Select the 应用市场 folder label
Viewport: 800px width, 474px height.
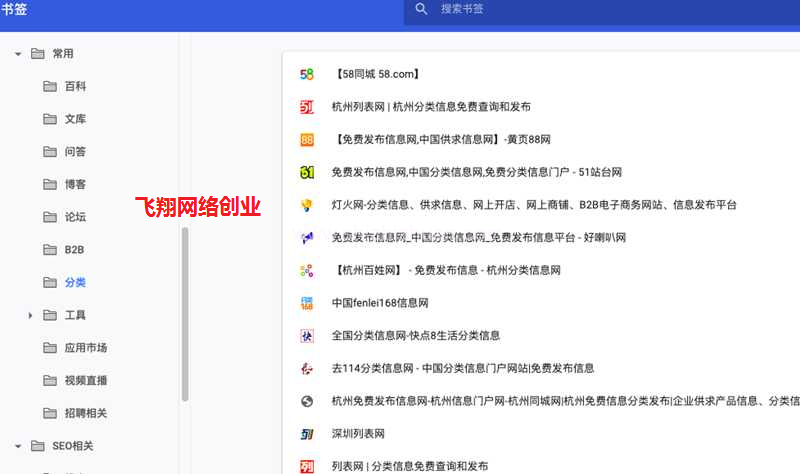coord(86,347)
